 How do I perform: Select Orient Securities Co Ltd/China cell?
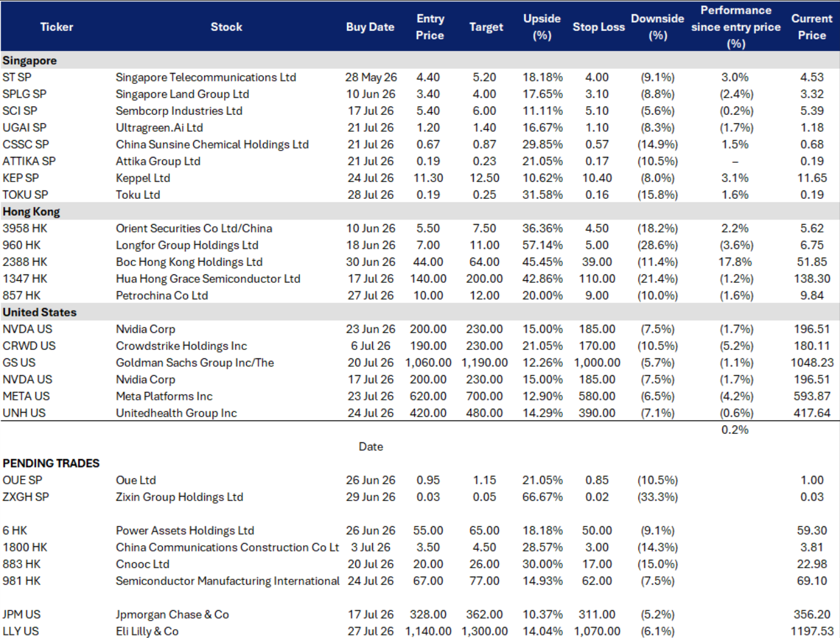click(x=194, y=229)
